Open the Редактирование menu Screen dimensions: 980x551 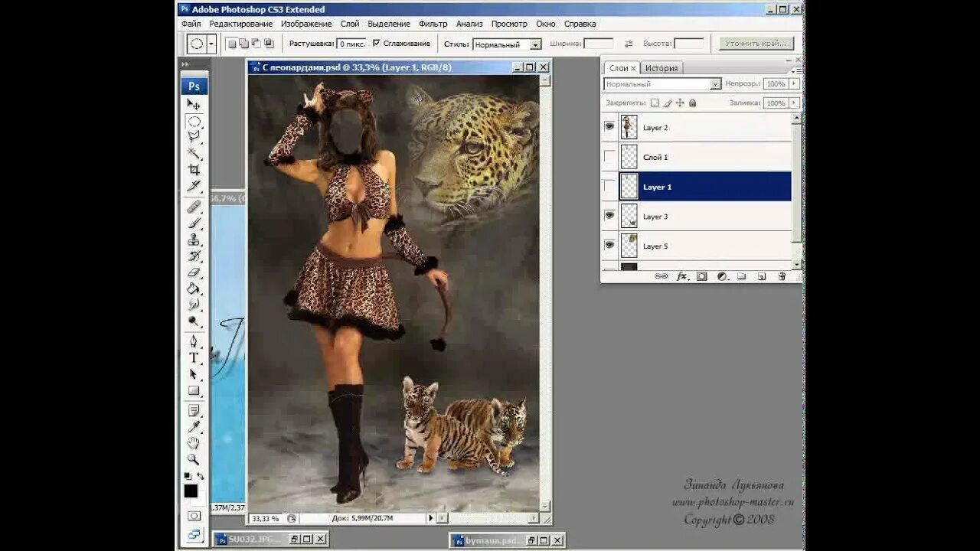(241, 24)
